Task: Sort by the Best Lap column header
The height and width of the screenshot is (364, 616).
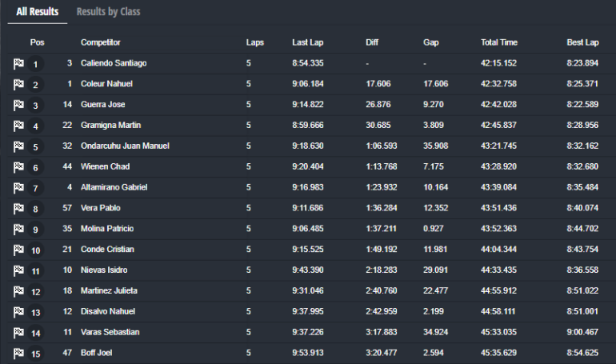Action: [582, 42]
